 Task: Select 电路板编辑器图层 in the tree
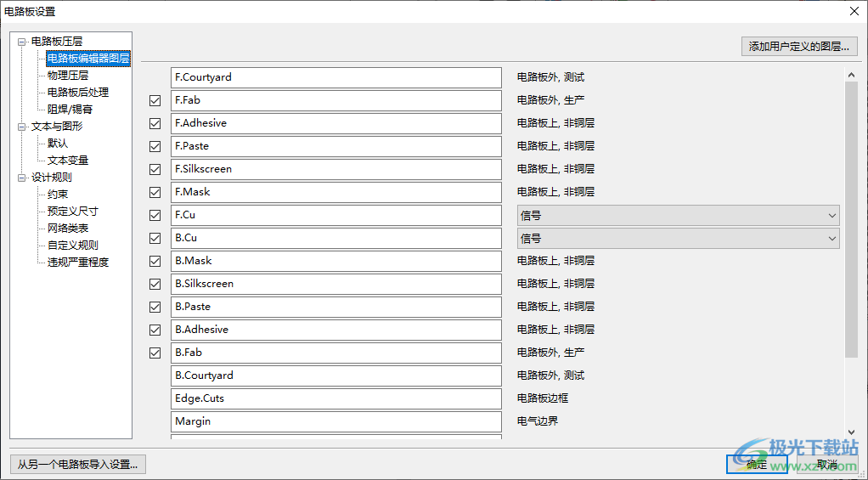point(88,58)
